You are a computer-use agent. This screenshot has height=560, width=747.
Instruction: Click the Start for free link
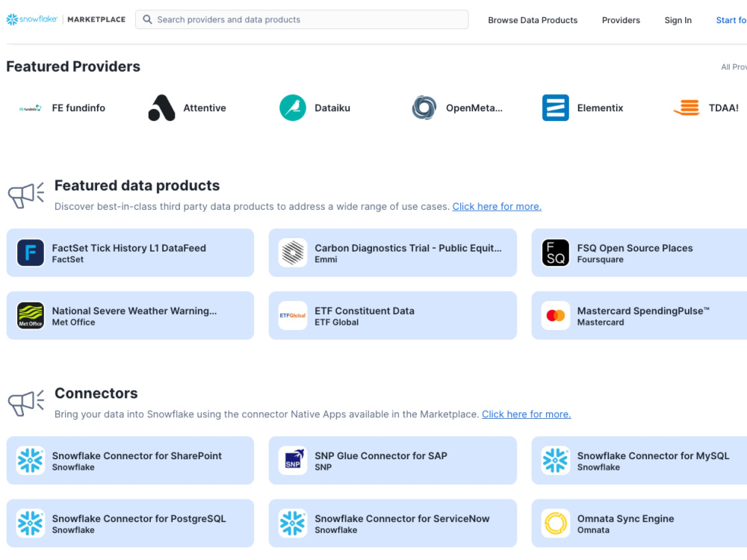click(x=731, y=20)
